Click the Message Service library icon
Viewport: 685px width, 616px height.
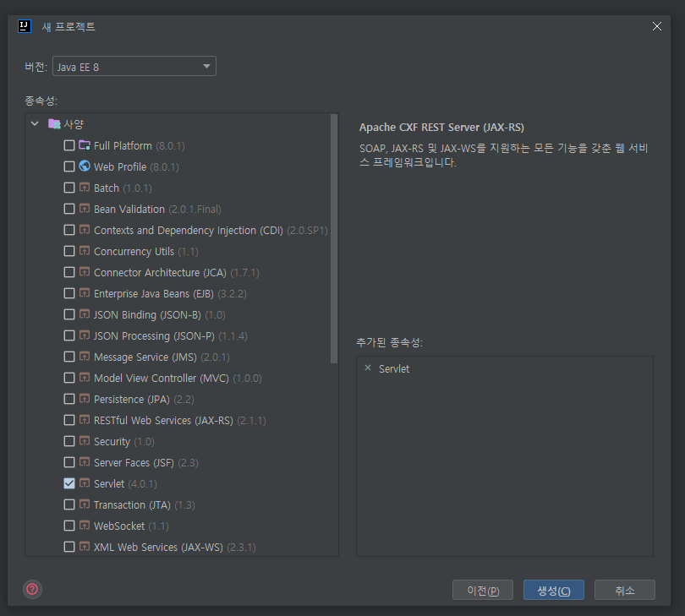pos(85,357)
